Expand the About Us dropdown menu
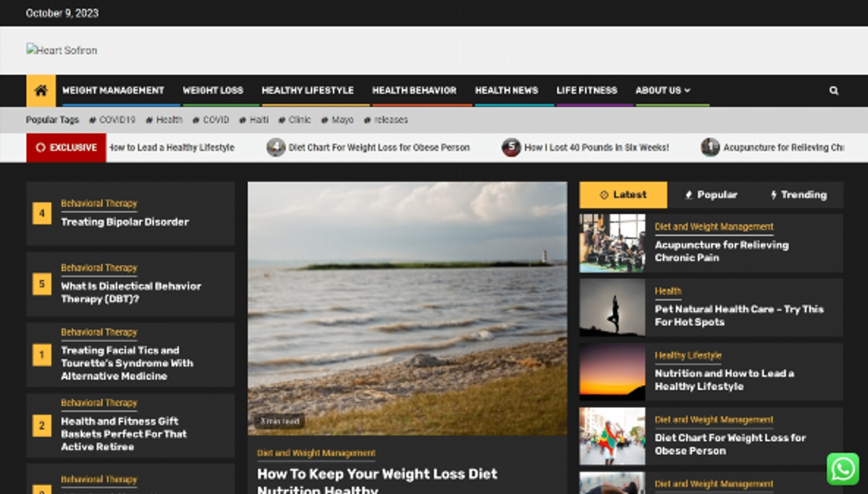This screenshot has height=494, width=868. tap(662, 91)
